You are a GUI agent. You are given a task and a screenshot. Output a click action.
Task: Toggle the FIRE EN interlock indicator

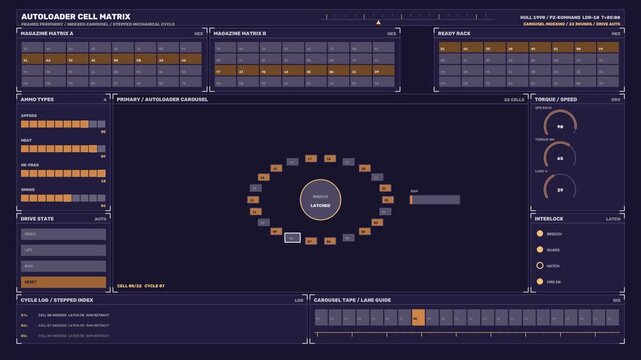(x=540, y=282)
